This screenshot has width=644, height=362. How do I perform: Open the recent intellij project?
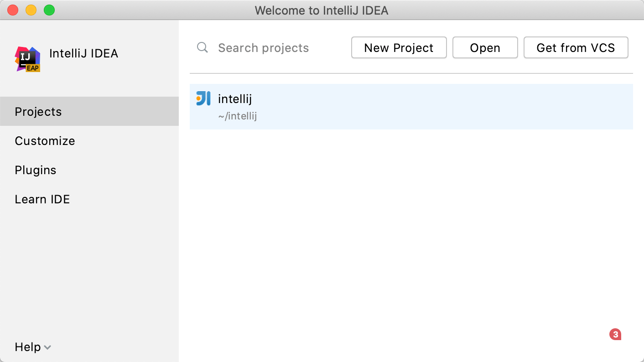(x=235, y=99)
